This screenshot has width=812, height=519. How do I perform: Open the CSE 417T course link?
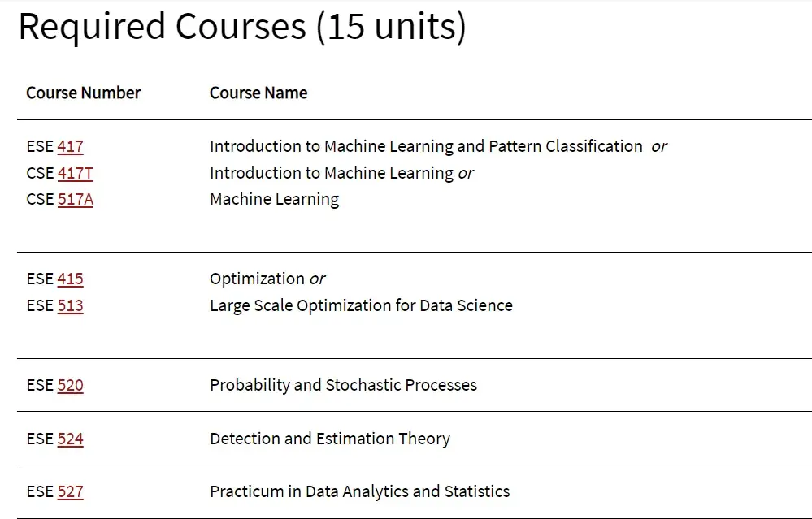(76, 173)
